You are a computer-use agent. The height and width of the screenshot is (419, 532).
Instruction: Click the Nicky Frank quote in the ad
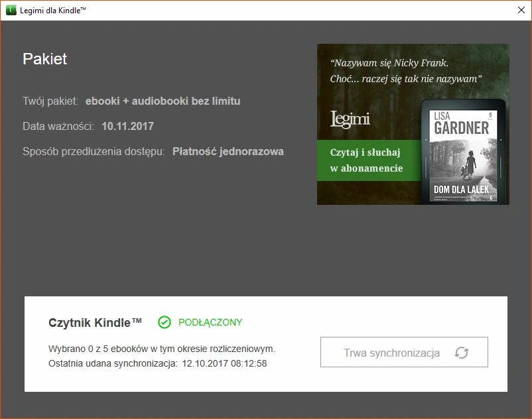406,71
